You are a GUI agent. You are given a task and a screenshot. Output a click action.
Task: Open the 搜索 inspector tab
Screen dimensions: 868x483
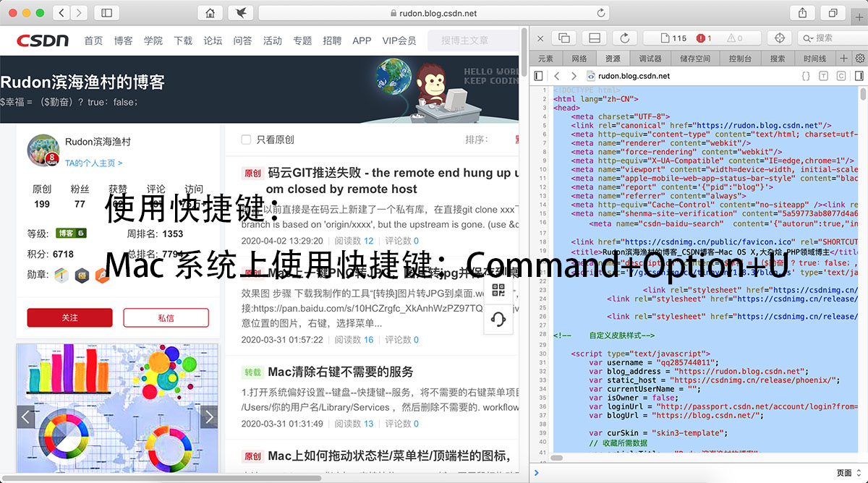778,59
